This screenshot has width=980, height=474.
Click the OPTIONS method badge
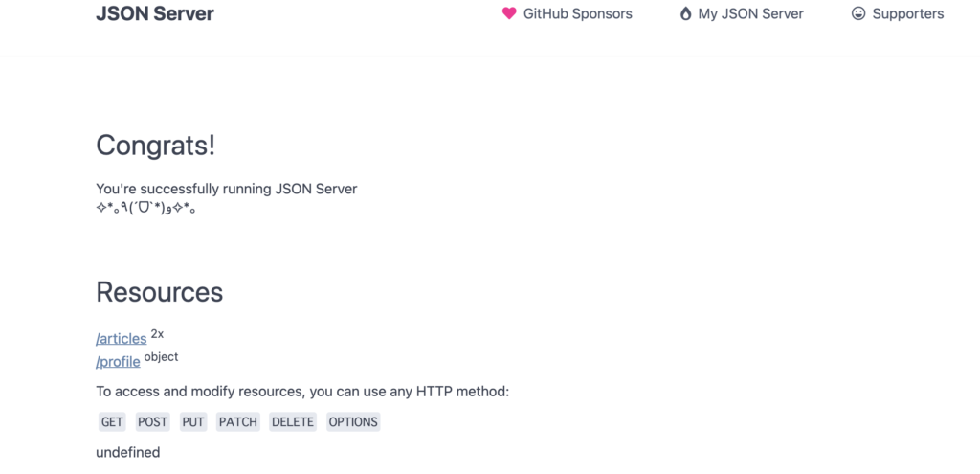353,421
